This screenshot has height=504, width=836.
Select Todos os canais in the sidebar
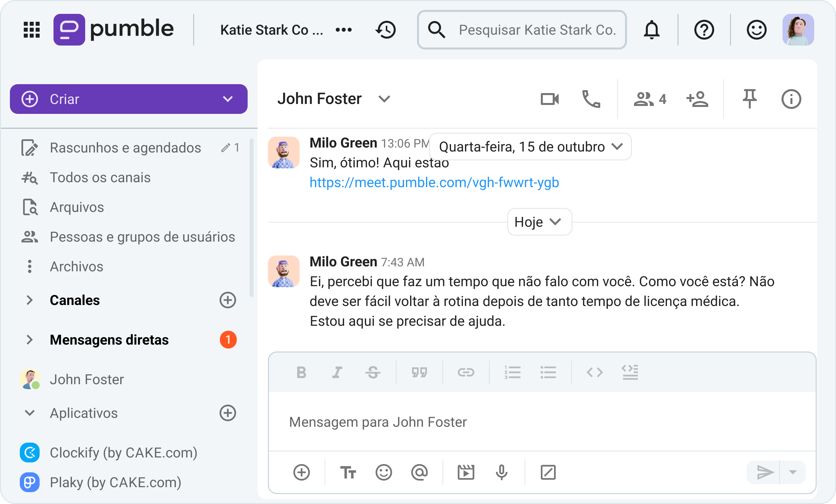[100, 177]
